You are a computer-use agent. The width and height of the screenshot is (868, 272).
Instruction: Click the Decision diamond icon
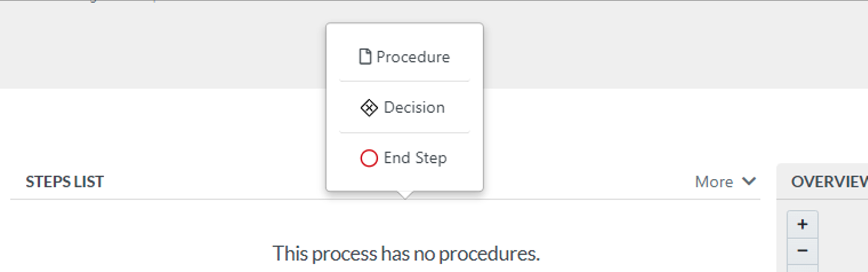coord(369,108)
